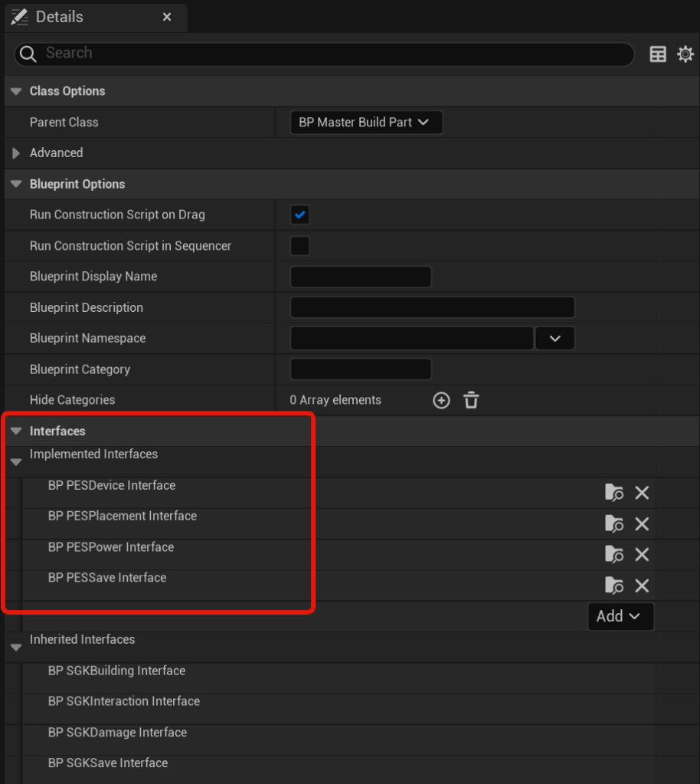Toggle the property matrix table view icon
This screenshot has width=700, height=784.
click(x=658, y=54)
